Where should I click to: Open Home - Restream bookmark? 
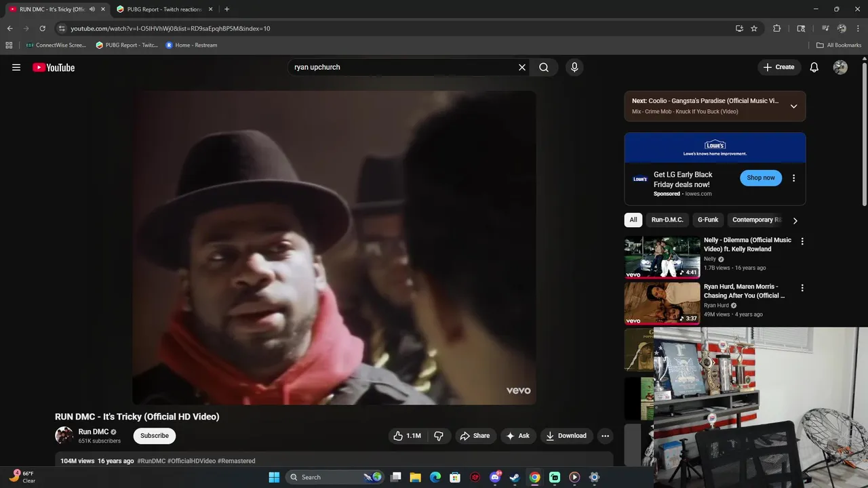pyautogui.click(x=192, y=45)
